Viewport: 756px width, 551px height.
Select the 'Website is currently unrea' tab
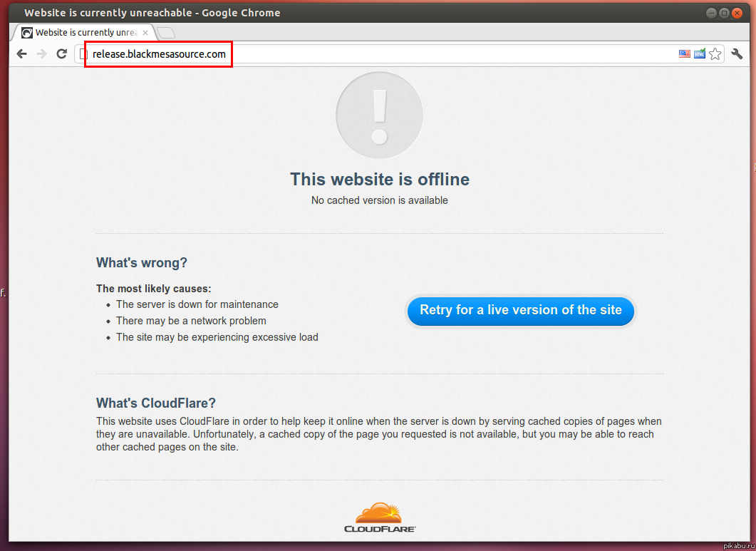click(x=84, y=32)
